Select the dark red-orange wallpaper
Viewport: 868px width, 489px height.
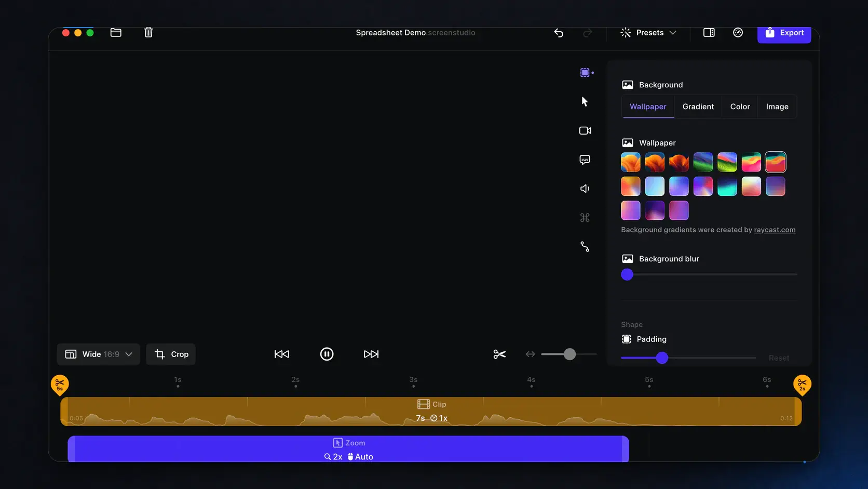[679, 162]
